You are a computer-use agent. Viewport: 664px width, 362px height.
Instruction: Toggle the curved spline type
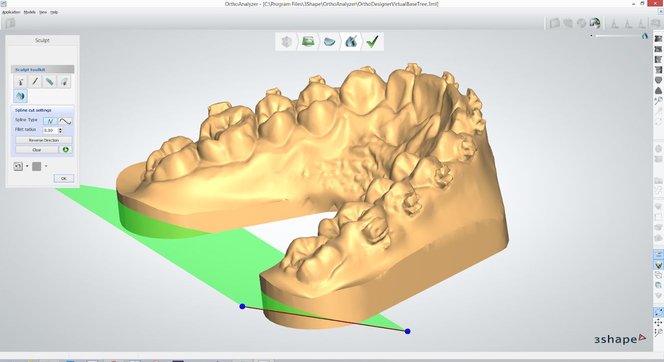pyautogui.click(x=65, y=121)
